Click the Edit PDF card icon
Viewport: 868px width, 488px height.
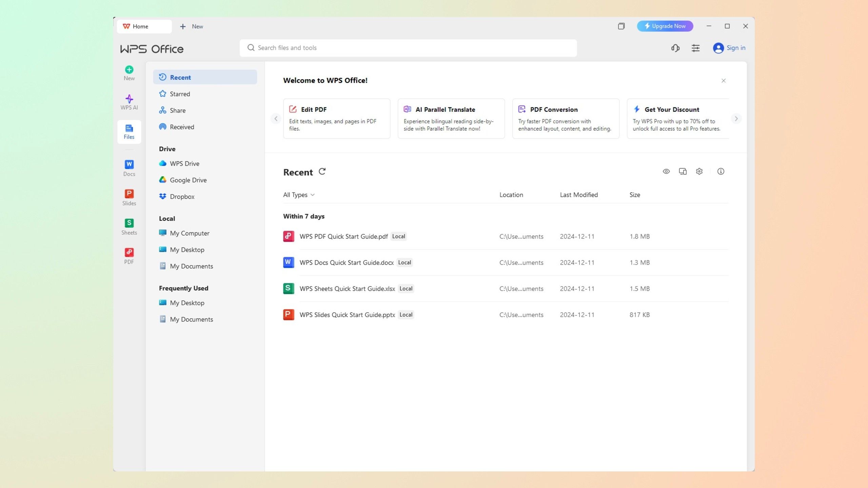coord(293,109)
